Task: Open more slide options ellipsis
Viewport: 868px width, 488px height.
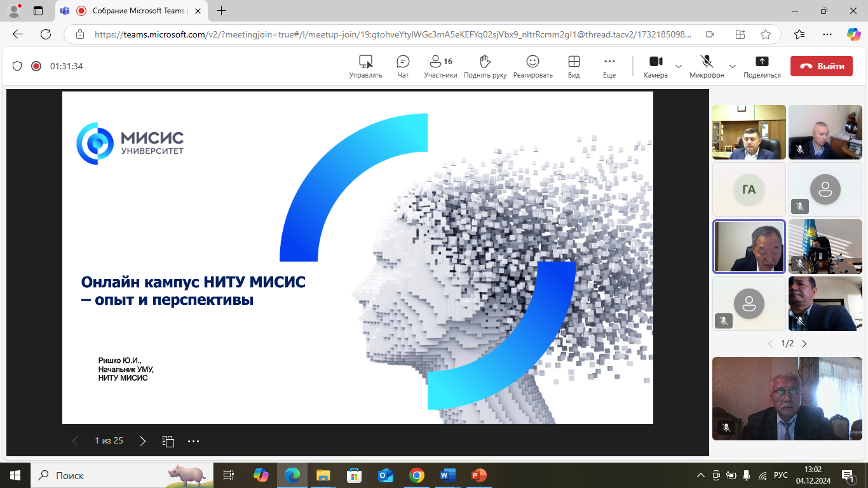Action: 194,441
